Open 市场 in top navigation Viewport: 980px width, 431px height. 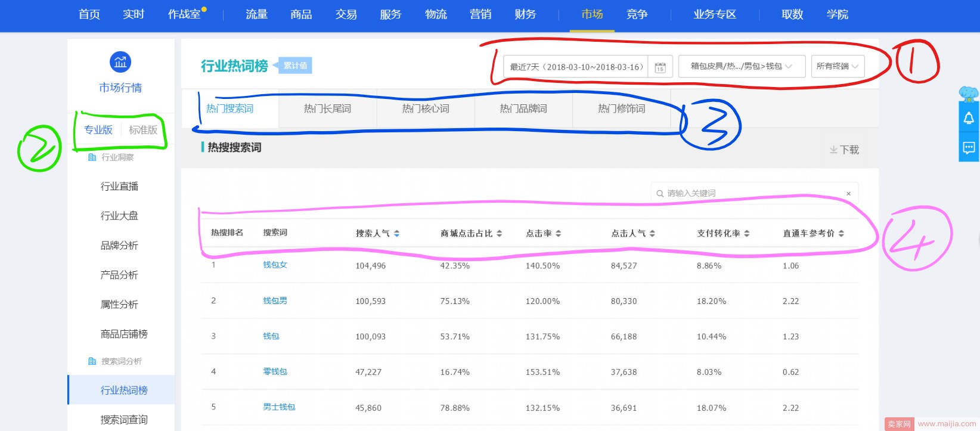593,14
